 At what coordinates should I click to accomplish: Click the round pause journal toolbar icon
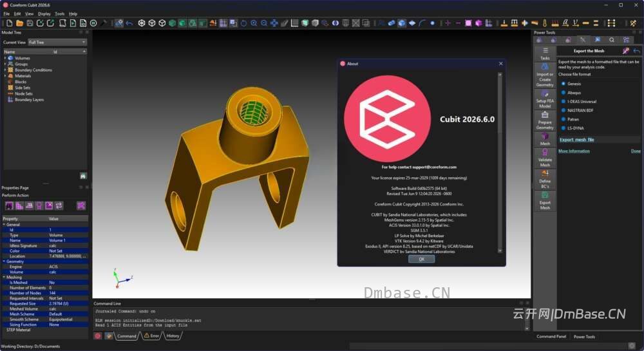point(93,23)
